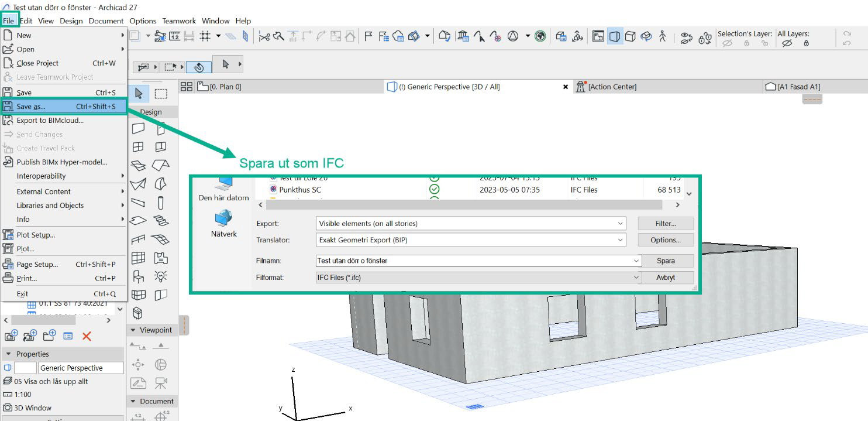Click Publish BIMx Hyper-model... entry
The height and width of the screenshot is (421, 868).
(64, 162)
